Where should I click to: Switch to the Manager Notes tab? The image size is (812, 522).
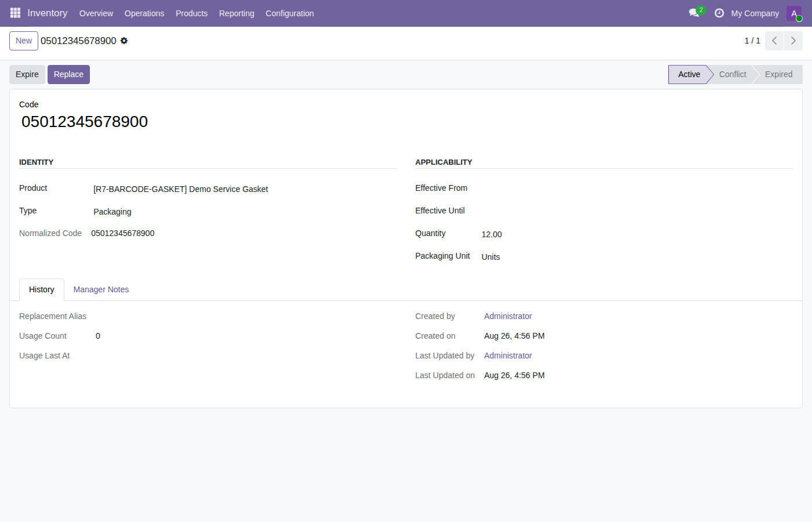click(101, 289)
